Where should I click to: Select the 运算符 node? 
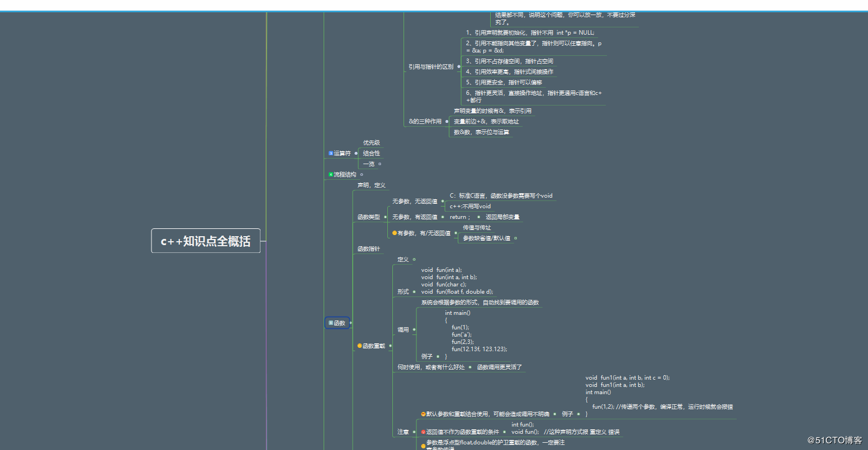(x=342, y=153)
